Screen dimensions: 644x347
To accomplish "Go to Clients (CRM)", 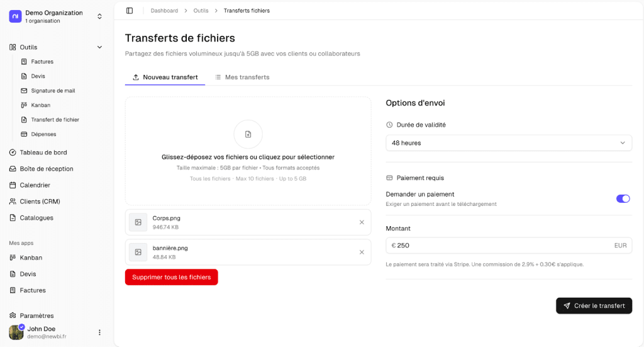I will click(x=40, y=202).
